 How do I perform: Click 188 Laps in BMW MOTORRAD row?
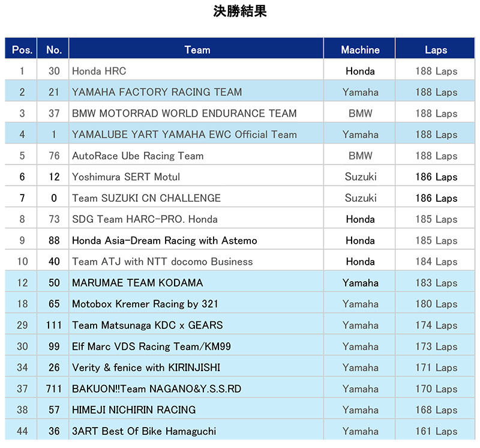click(x=435, y=113)
